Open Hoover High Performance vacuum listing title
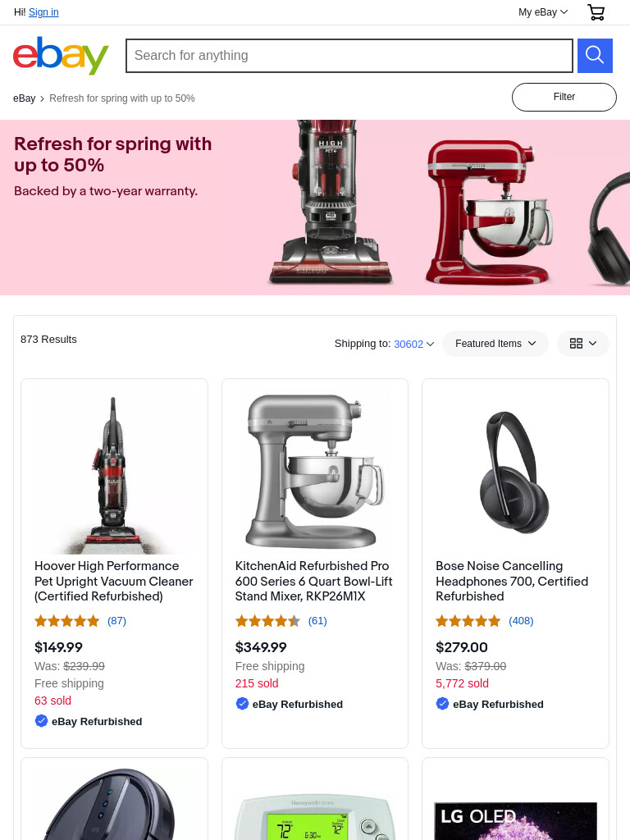Viewport: 630px width, 840px height. tap(113, 582)
